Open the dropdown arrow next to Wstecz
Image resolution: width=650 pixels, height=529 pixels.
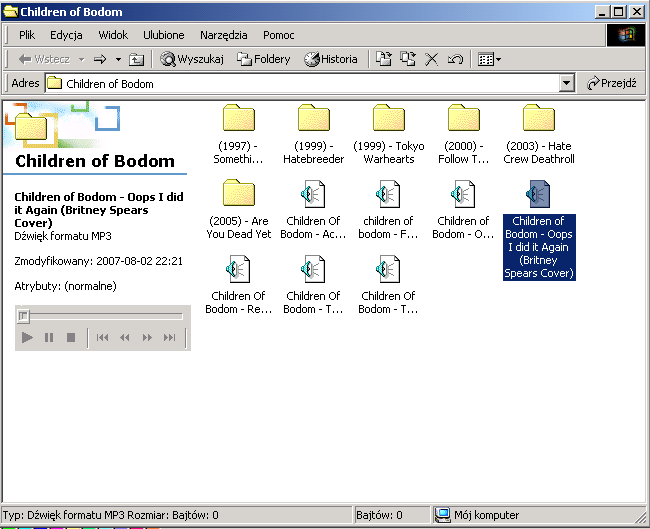coord(82,59)
